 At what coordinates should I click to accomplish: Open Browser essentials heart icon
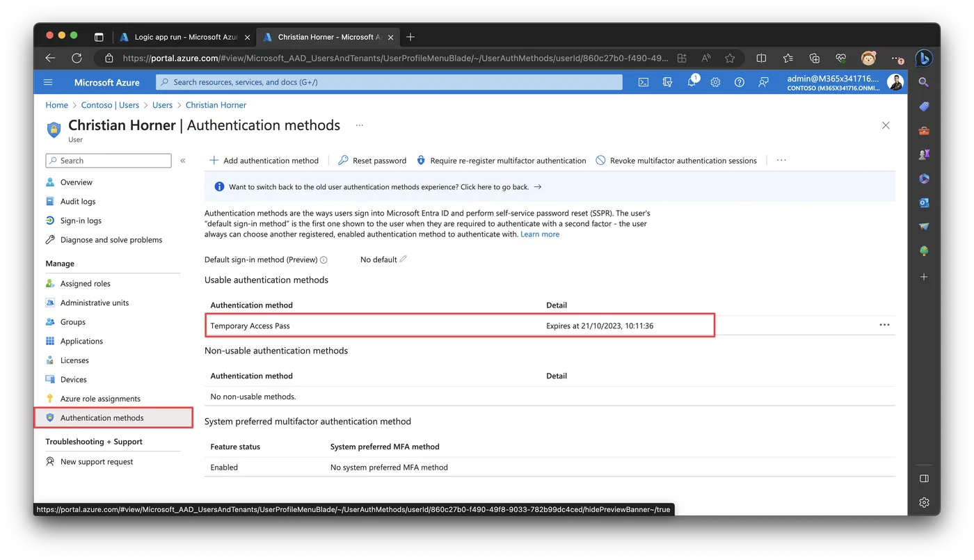click(x=841, y=58)
